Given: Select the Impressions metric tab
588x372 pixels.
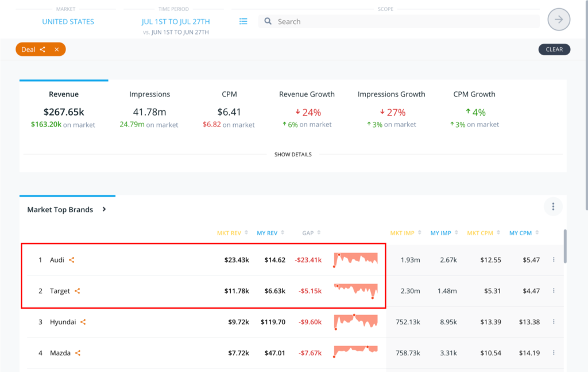Looking at the screenshot, I should click(149, 109).
